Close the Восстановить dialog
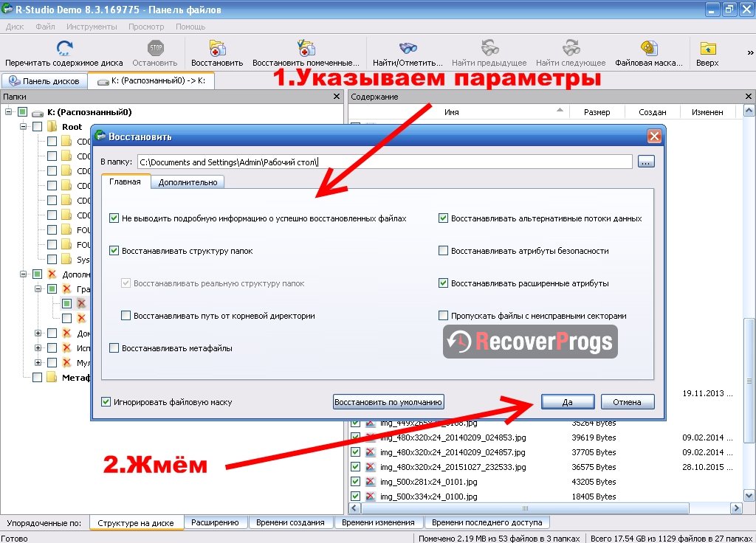 654,136
